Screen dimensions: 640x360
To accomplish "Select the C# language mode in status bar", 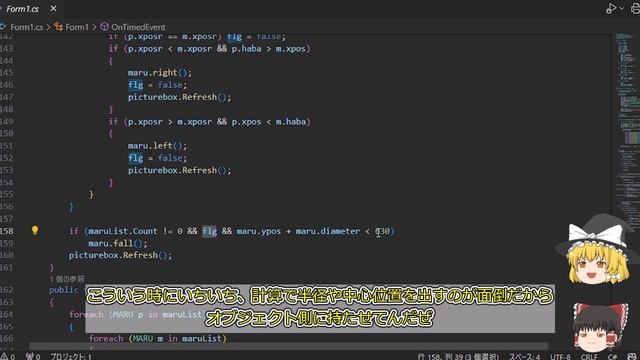I will tap(612, 356).
